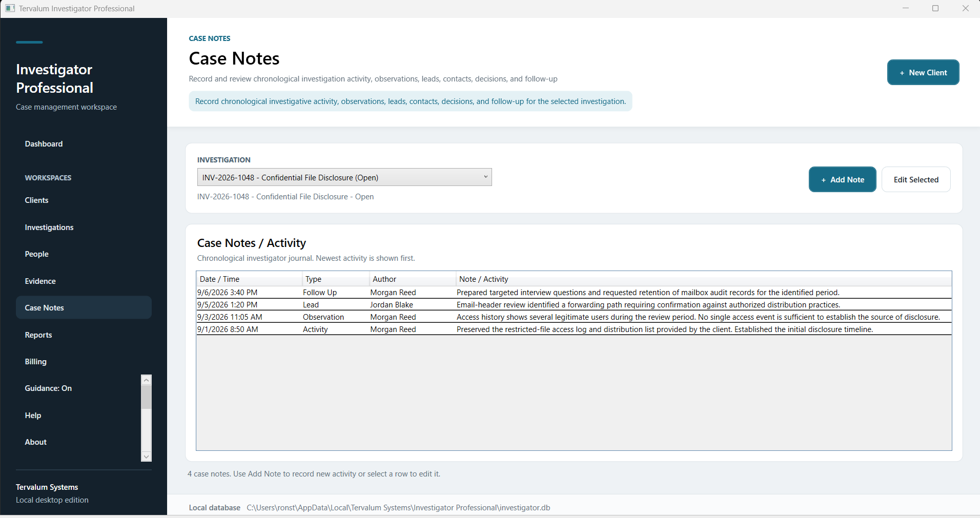Select the 9/6/2026 3:40 PM note row
The width and height of the screenshot is (980, 518).
[574, 293]
